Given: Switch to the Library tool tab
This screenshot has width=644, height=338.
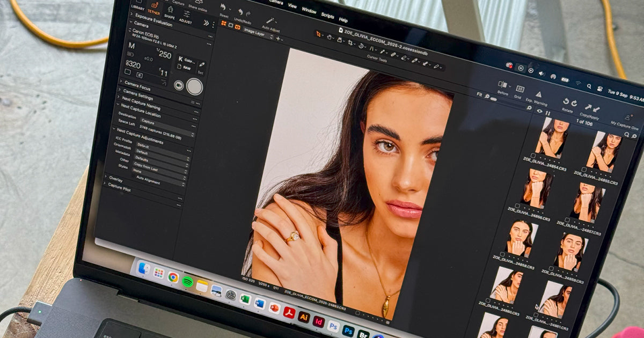Looking at the screenshot, I should coord(138,6).
